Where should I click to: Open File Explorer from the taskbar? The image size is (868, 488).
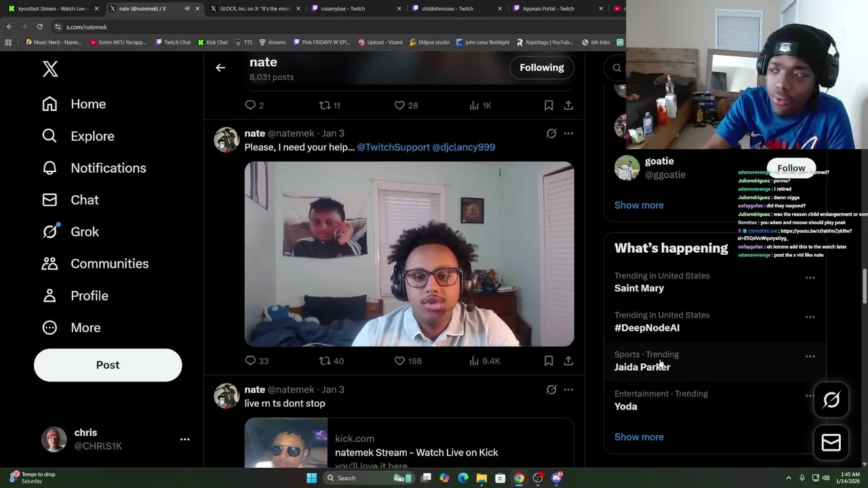[481, 478]
